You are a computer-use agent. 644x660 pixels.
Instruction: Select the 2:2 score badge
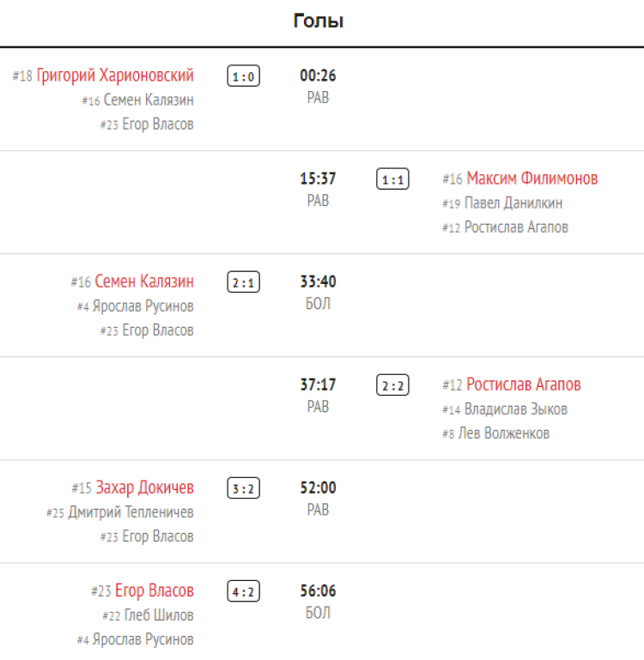(x=392, y=385)
